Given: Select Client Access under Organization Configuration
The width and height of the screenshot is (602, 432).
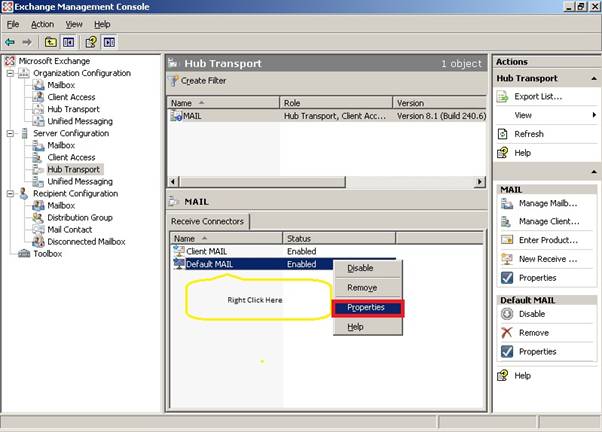Looking at the screenshot, I should (x=71, y=97).
